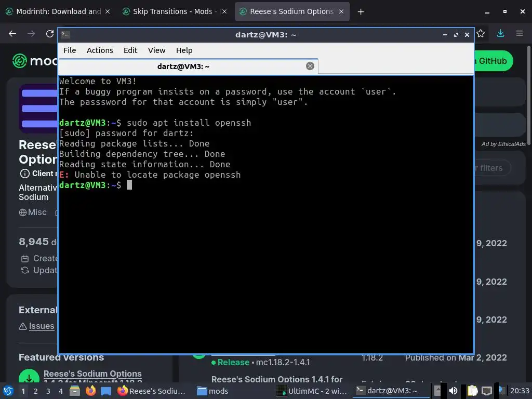Bookmark the page with the star icon

(481, 33)
